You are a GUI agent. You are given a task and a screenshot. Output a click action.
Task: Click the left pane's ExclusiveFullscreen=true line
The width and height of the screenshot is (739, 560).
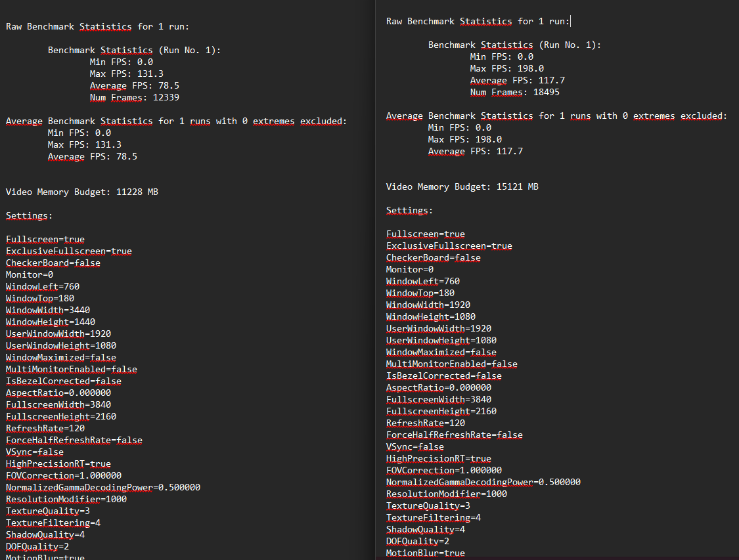(x=68, y=251)
